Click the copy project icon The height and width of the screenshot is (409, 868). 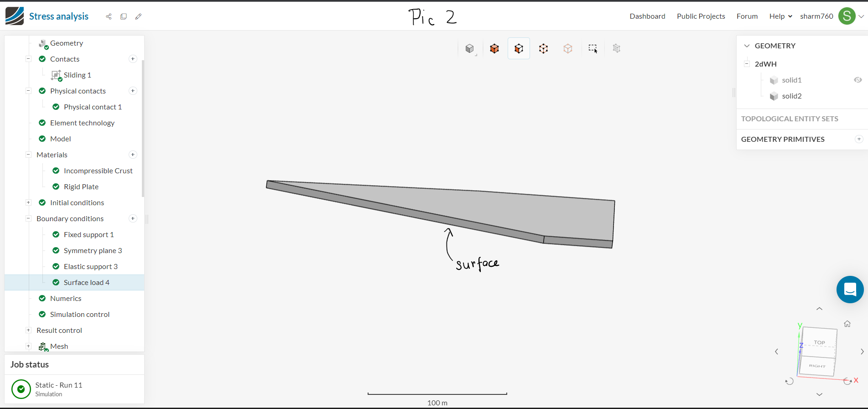pos(124,16)
